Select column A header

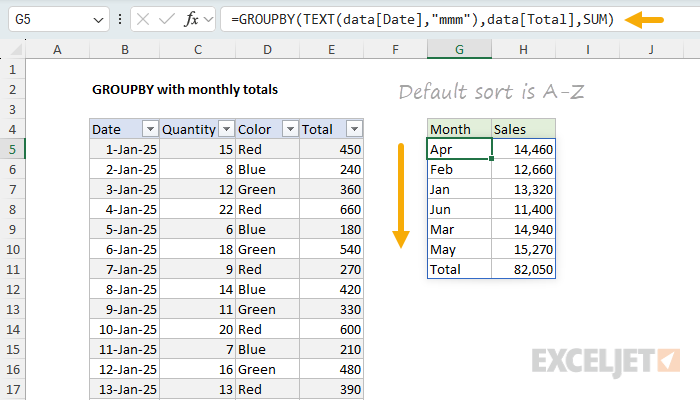tap(57, 49)
